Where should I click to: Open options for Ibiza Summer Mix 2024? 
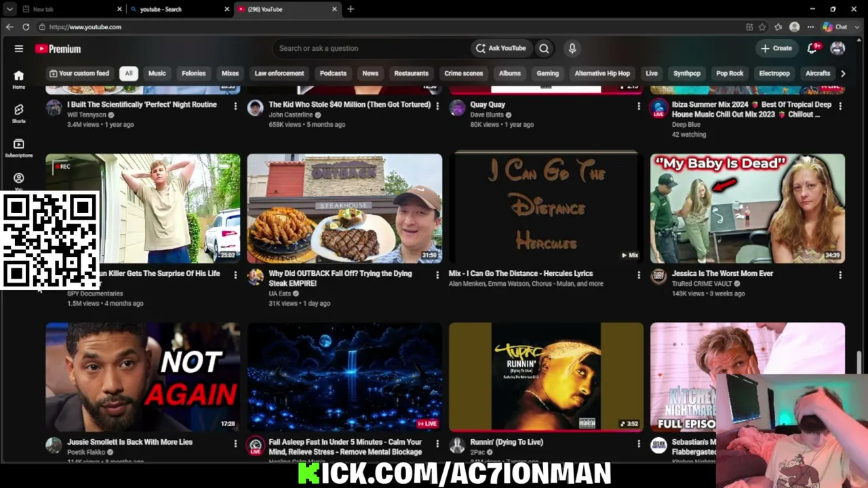click(840, 106)
